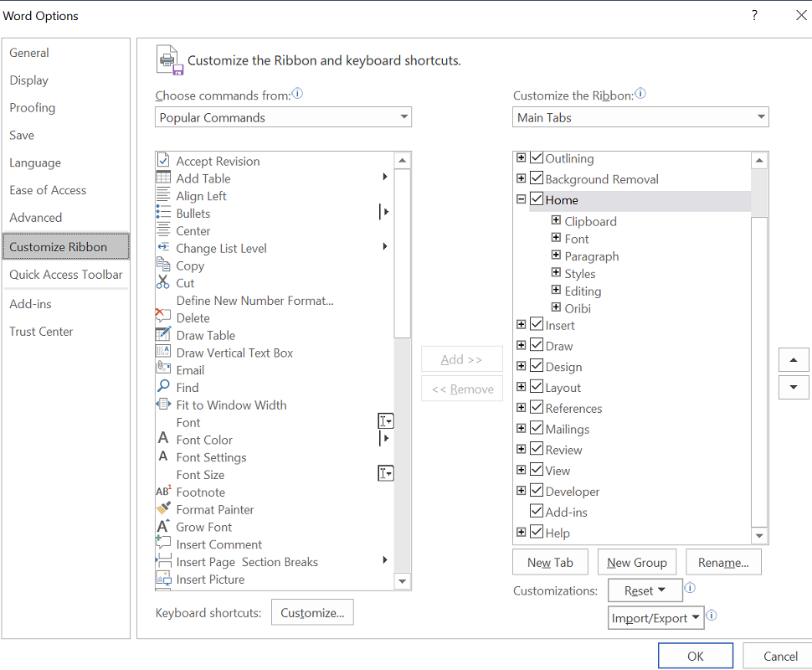812x670 pixels.
Task: Click the commands list scrollbar down arrow
Action: click(x=403, y=581)
